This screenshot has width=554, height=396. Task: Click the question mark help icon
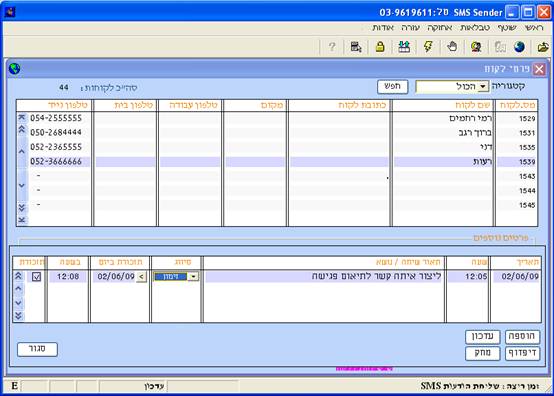coord(332,47)
